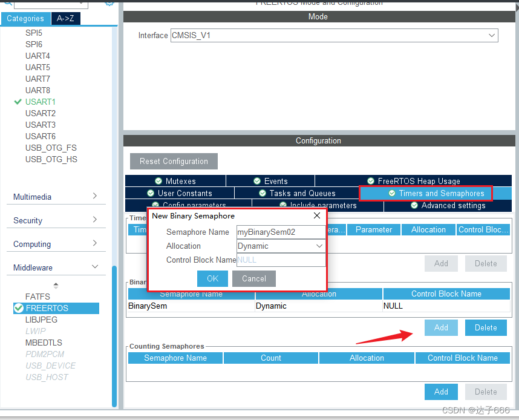Select USART2 peripheral
This screenshot has height=420, width=519.
41,113
